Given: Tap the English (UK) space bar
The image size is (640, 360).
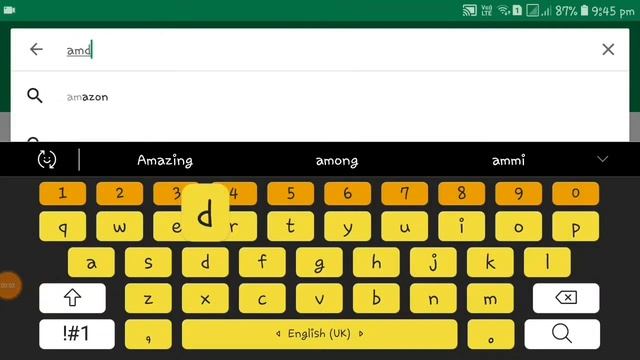Looking at the screenshot, I should (x=320, y=334).
